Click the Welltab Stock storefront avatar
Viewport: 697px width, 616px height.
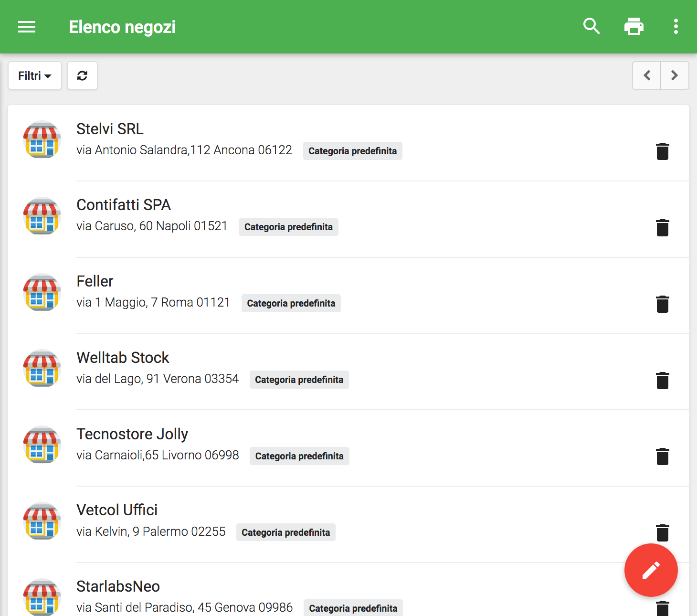click(x=42, y=368)
